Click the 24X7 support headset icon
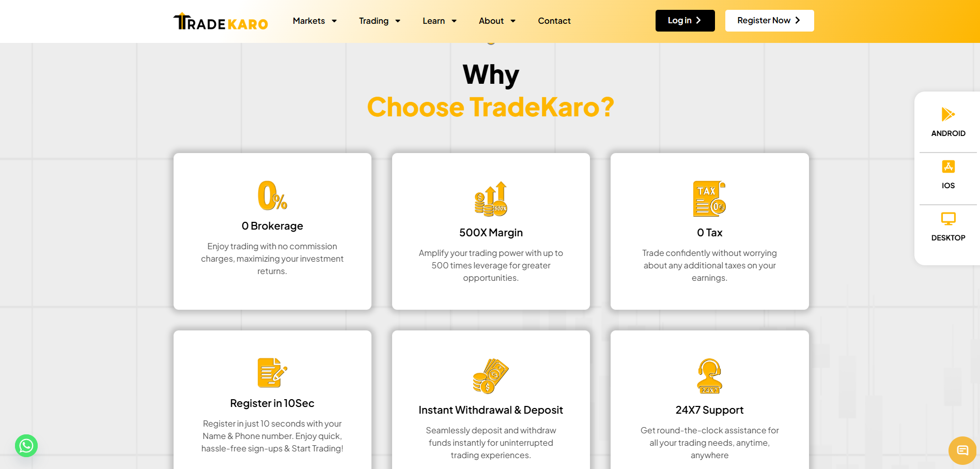Viewport: 980px width, 469px height. [x=709, y=376]
